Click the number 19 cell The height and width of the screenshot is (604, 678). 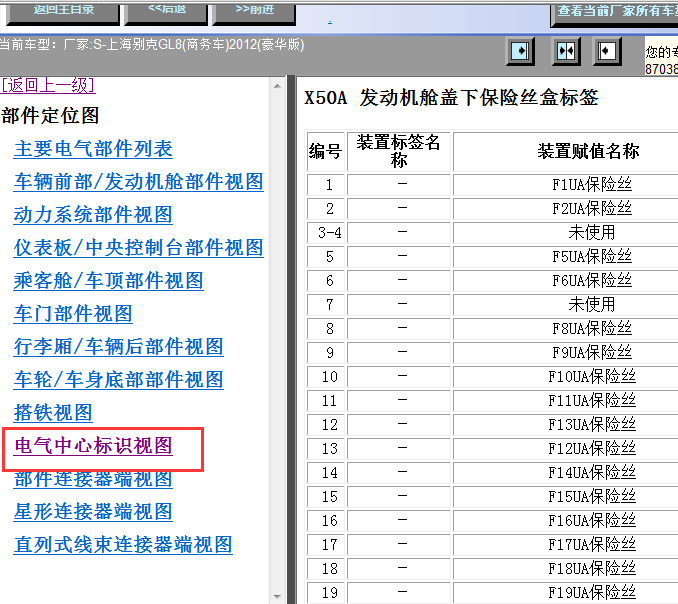click(x=326, y=593)
